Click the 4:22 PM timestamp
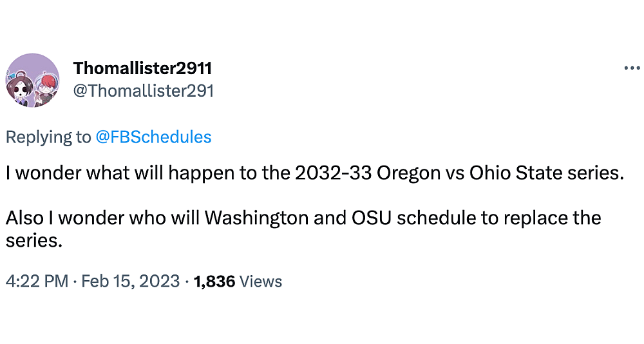 point(36,282)
